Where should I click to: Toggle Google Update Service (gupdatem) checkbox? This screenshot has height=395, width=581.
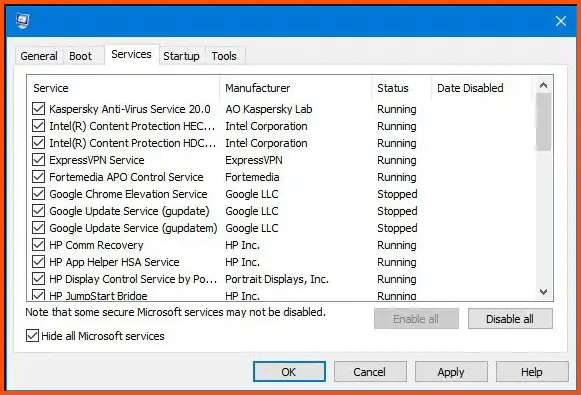pos(39,228)
